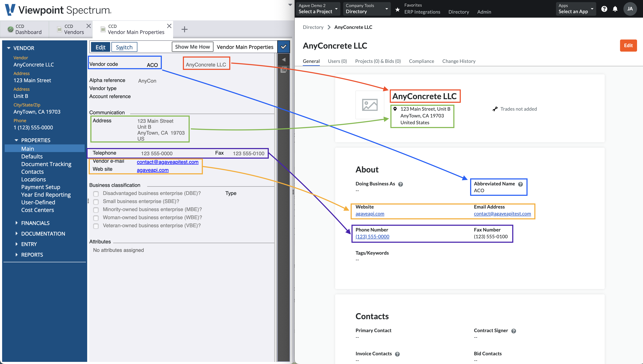Click the checkmark icon beside Vendor Main Properties
The width and height of the screenshot is (643, 364).
coord(283,47)
